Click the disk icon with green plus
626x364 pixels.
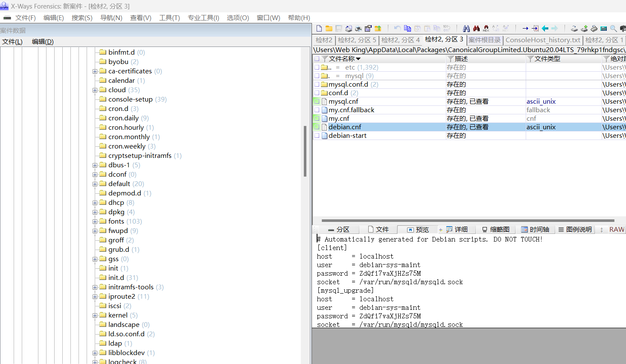pos(584,29)
